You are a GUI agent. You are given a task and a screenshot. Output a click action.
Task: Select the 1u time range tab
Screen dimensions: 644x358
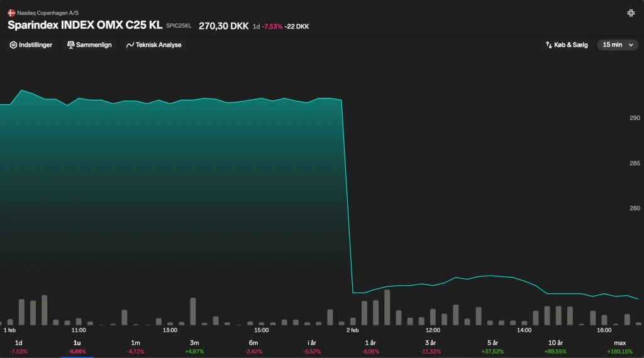pyautogui.click(x=77, y=347)
